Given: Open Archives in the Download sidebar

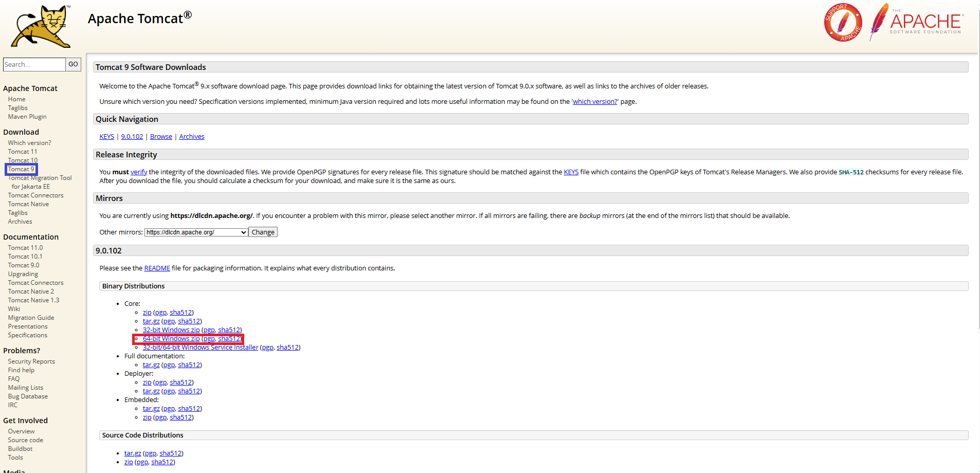Looking at the screenshot, I should point(20,222).
